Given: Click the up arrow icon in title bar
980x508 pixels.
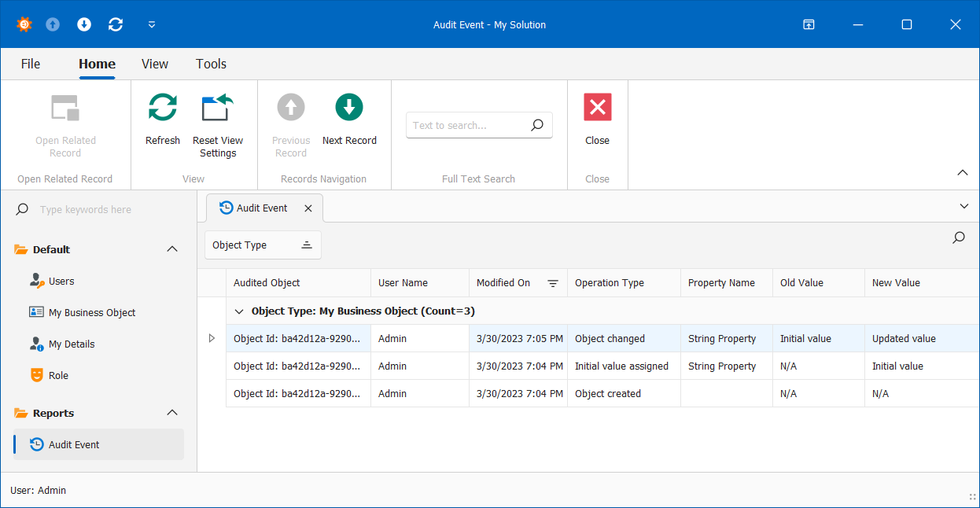Looking at the screenshot, I should (x=53, y=24).
